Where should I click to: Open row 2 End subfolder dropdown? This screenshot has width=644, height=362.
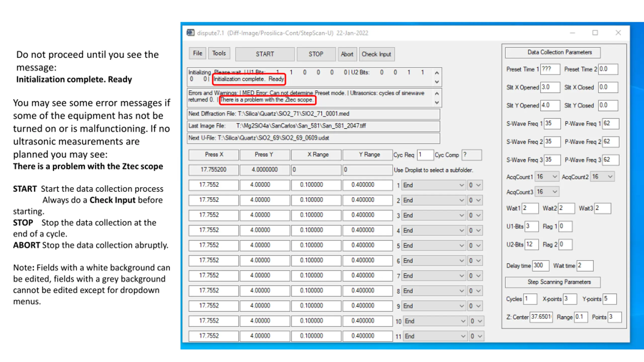(x=433, y=200)
